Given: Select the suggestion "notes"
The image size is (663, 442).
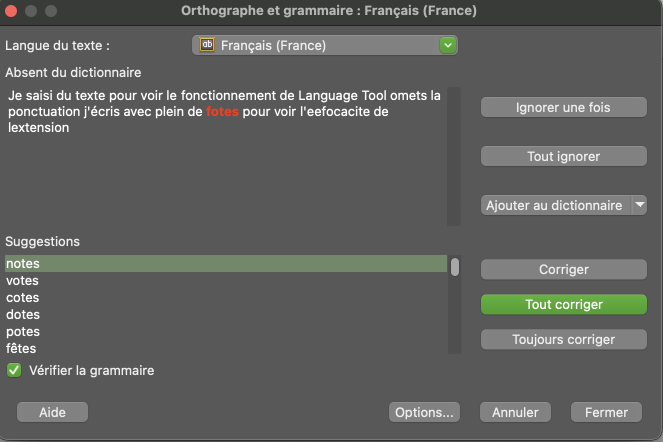Looking at the screenshot, I should [22, 264].
